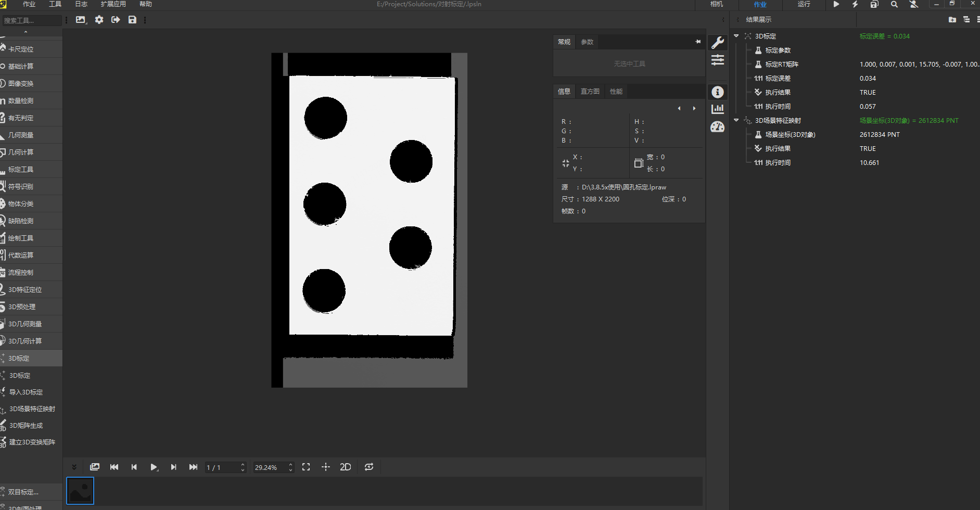Select the 3D场景特征映射 tool in sidebar
Viewport: 980px width, 510px height.
31,409
